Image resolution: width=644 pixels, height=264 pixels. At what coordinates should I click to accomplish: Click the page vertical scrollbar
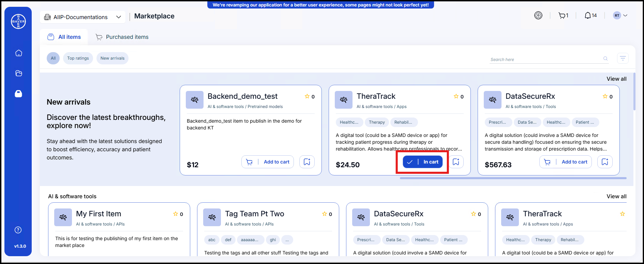pos(634,91)
